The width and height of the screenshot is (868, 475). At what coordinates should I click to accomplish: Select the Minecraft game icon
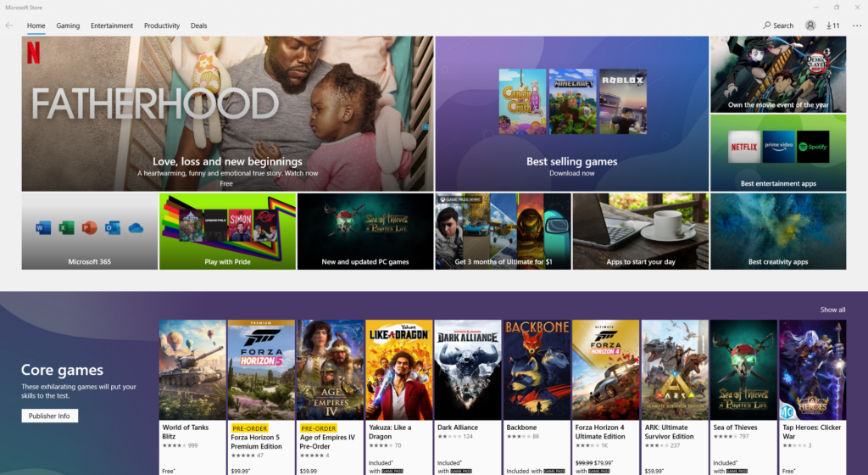(572, 101)
